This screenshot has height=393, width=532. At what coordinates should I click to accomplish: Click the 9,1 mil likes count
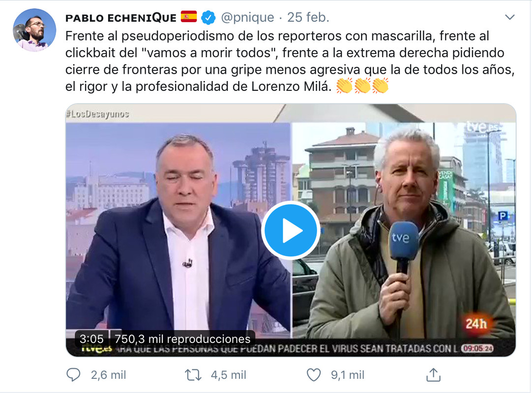coord(348,375)
